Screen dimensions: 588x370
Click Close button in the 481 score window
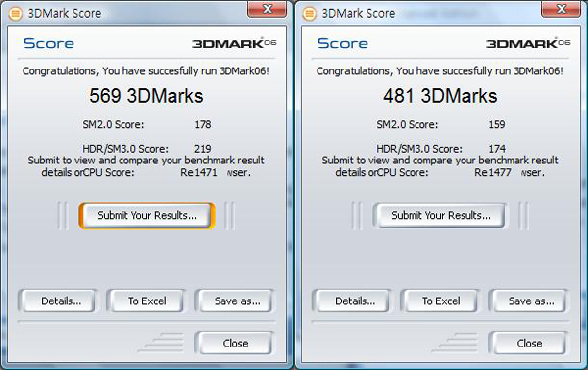point(529,343)
